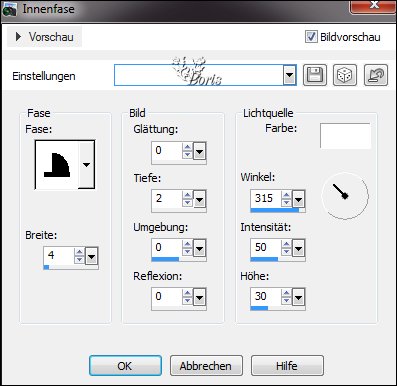The image size is (397, 386).
Task: Click the Intensität slider bar
Action: coord(278,259)
